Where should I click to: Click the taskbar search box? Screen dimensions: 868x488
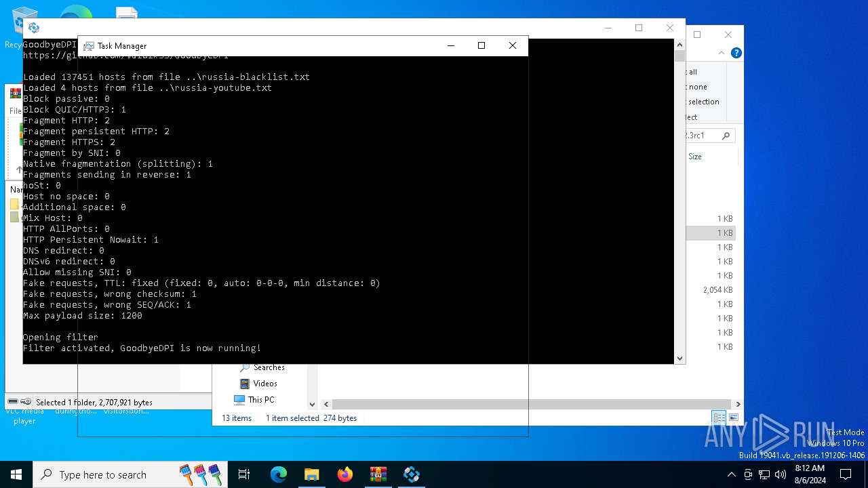coord(130,474)
